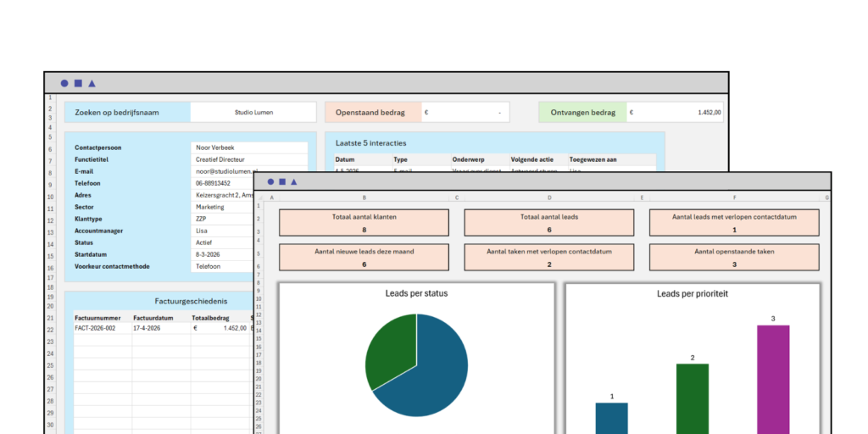Click the Leads per prioriteit chart title
868x434 pixels.
692,294
